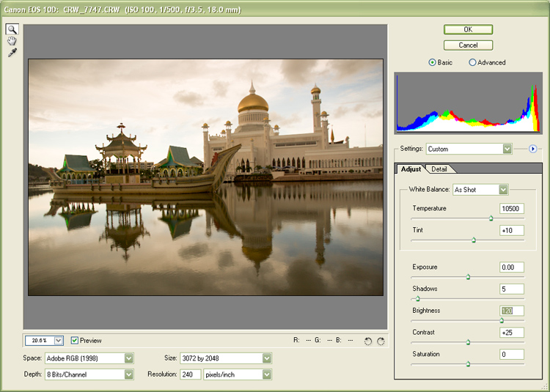Viewport: 550px width, 392px height.
Task: Select the Zoom tool
Action: pyautogui.click(x=12, y=29)
